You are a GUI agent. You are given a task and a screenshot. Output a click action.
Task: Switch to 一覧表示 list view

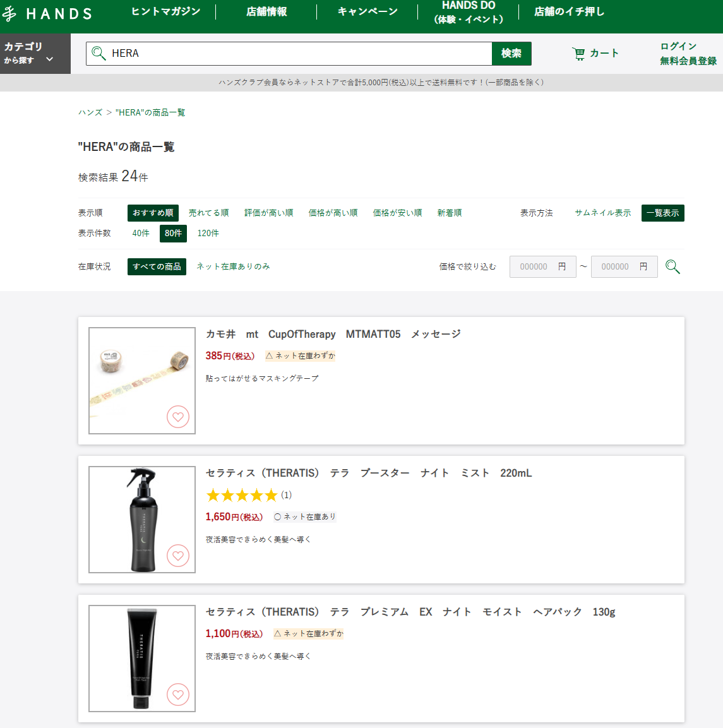click(x=662, y=213)
